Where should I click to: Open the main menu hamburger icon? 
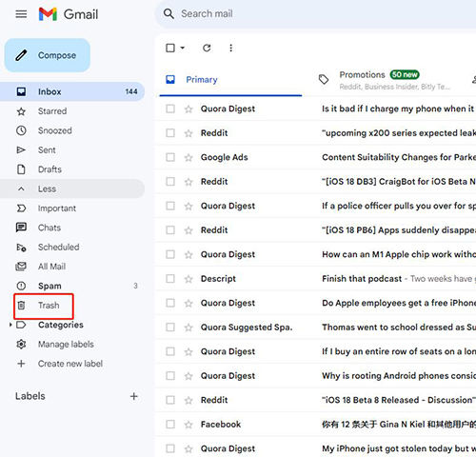pos(21,14)
